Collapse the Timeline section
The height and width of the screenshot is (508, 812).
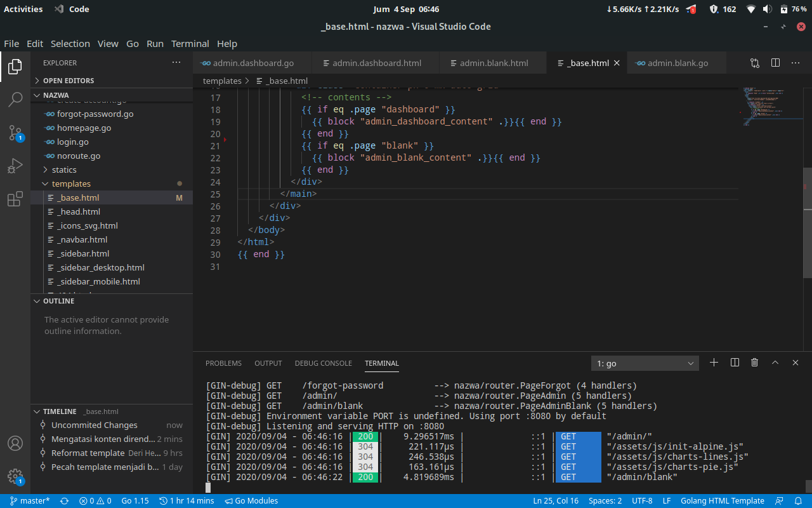[x=112, y=411]
